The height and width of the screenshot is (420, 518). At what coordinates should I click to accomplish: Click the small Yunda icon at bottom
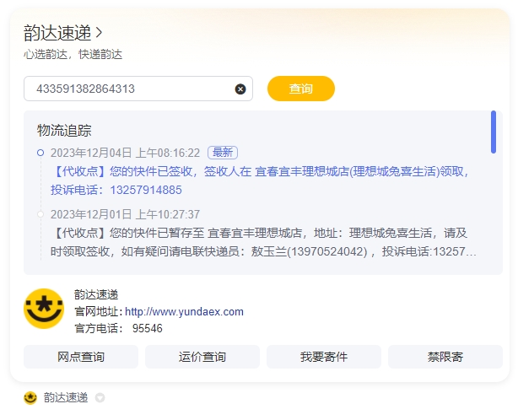point(30,398)
